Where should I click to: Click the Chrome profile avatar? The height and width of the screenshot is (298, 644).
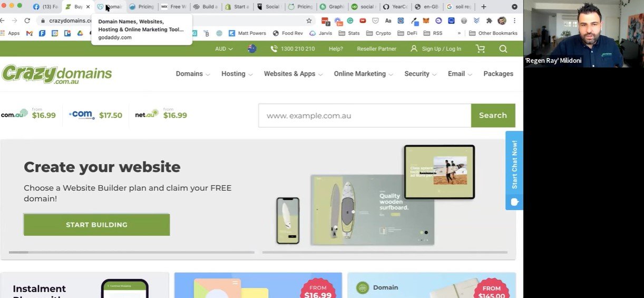[502, 21]
